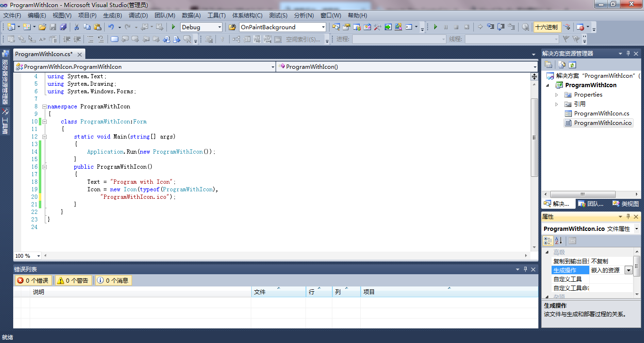Toggle auto-hide pin on 解决方案资源管理器 panel
The width and height of the screenshot is (644, 343).
pyautogui.click(x=628, y=54)
